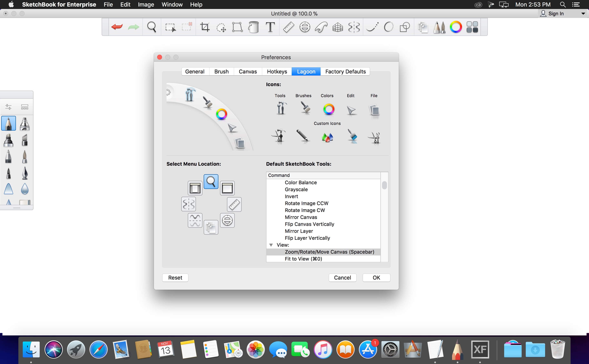The height and width of the screenshot is (364, 589).
Task: Confirm preferences with OK
Action: click(376, 277)
